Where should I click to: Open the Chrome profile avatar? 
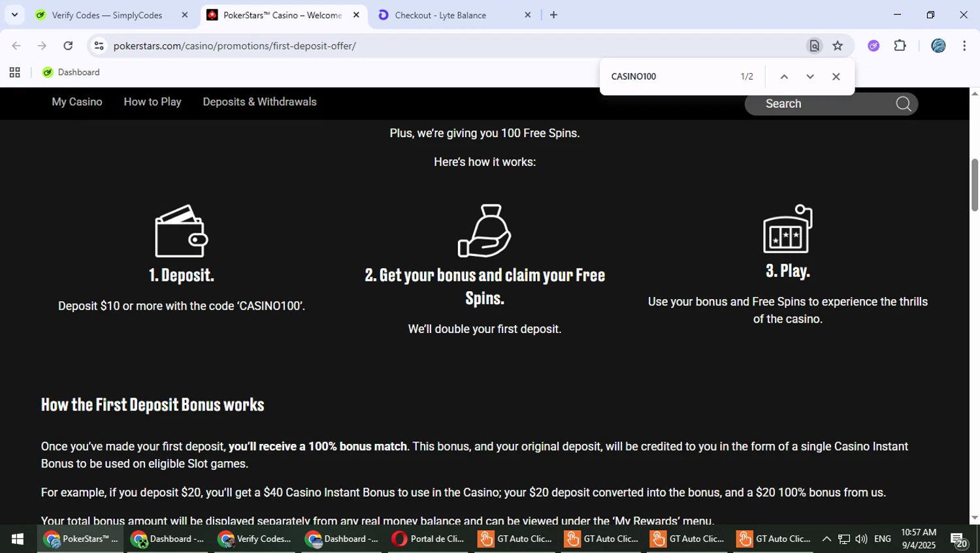[938, 46]
